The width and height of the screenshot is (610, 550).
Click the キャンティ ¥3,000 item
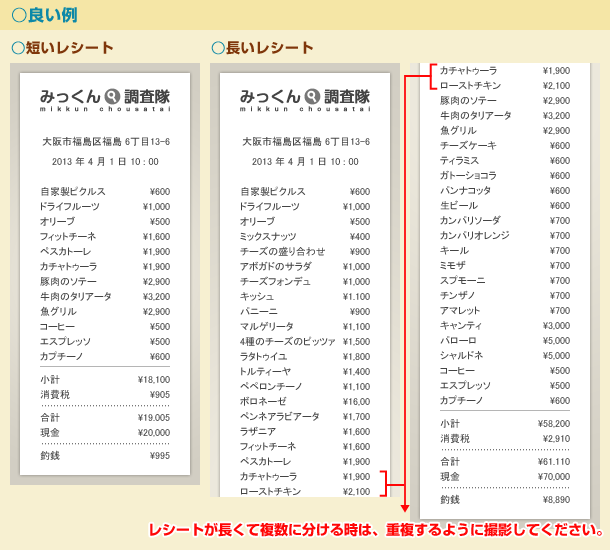[x=504, y=326]
